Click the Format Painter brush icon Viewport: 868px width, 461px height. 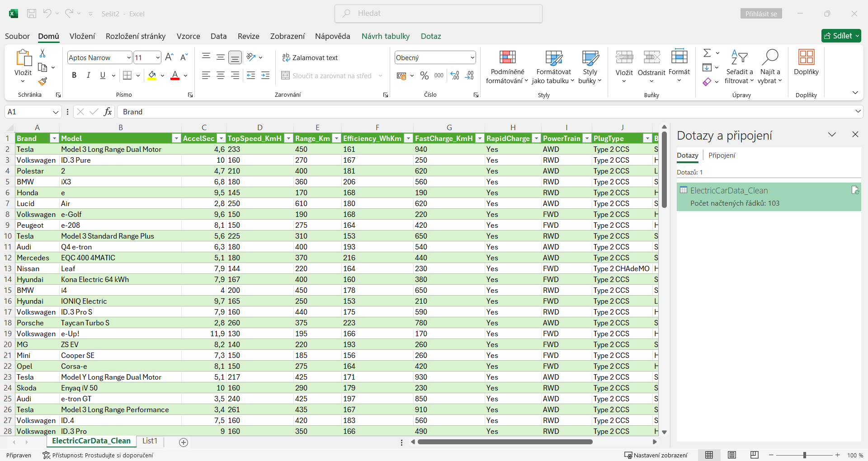tap(42, 81)
